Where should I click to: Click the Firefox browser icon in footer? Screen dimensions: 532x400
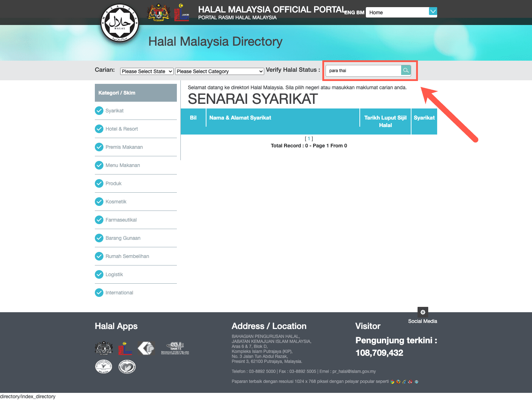398,382
